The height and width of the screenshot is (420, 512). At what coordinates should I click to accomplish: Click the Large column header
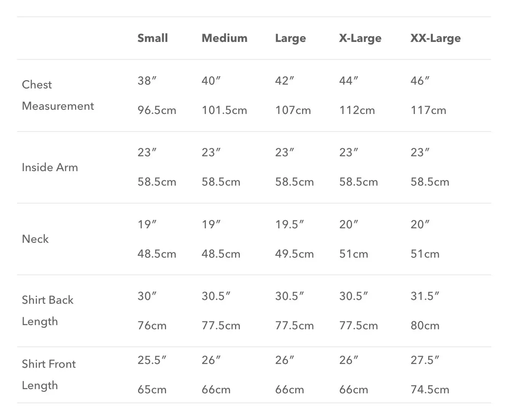290,38
